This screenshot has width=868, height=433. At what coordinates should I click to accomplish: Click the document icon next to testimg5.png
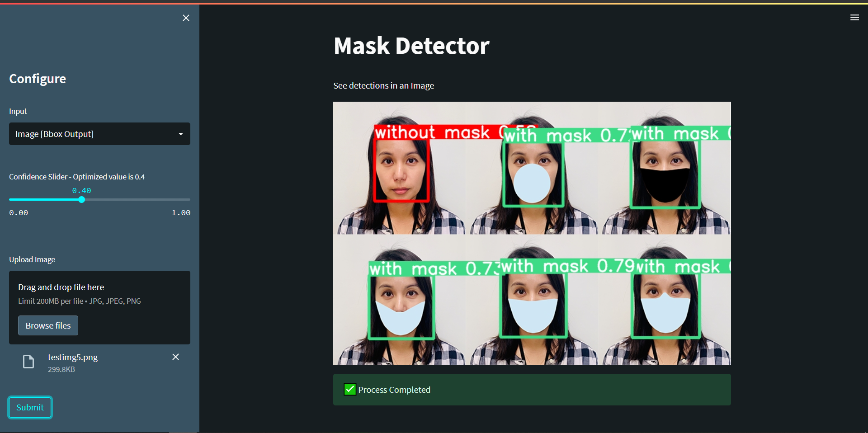point(28,362)
